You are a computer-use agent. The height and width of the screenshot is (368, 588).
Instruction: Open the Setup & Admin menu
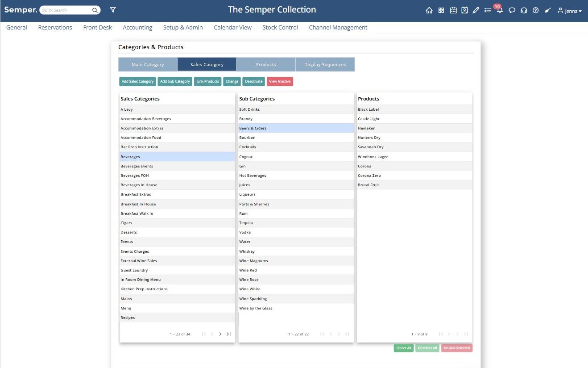183,28
